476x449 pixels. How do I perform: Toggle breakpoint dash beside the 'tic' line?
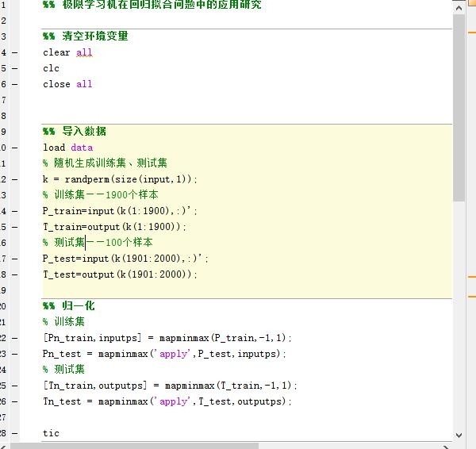click(x=14, y=433)
